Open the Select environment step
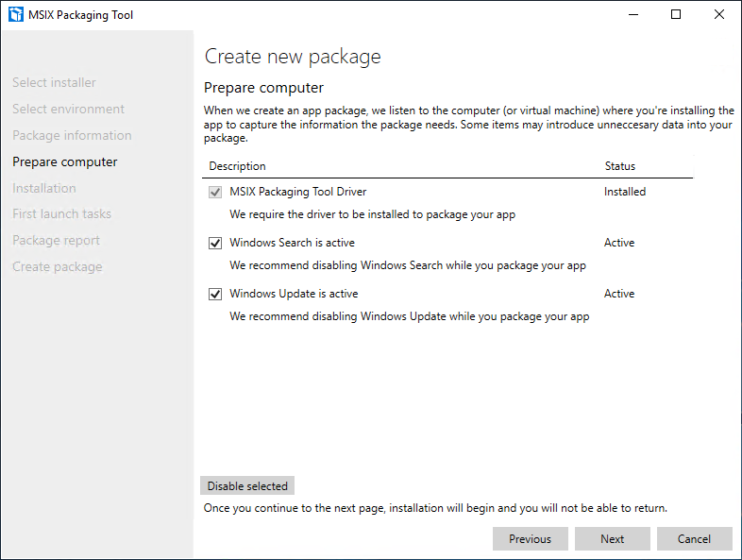 coord(68,109)
